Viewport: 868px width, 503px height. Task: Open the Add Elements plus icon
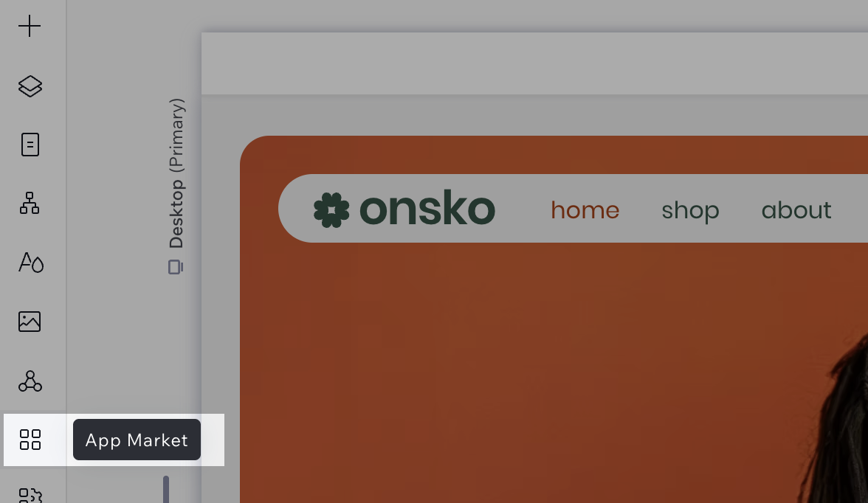pos(30,26)
